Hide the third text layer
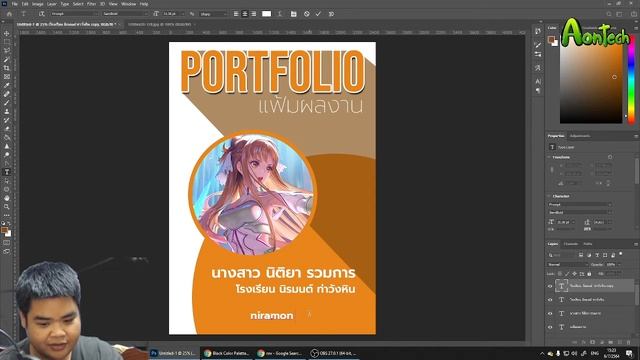Screen dimensions: 640x360 [550, 313]
